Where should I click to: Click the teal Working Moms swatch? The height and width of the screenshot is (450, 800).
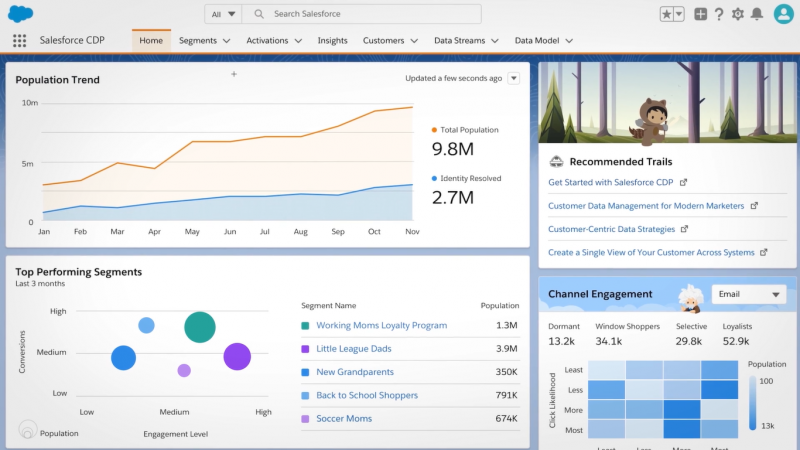click(x=305, y=326)
